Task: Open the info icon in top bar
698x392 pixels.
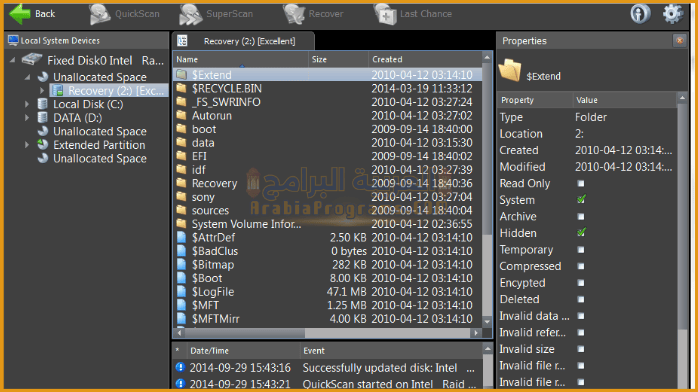Action: [x=640, y=14]
